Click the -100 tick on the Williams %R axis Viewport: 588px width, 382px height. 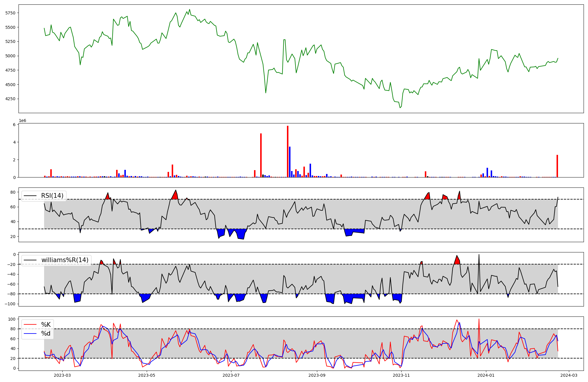tap(9, 304)
